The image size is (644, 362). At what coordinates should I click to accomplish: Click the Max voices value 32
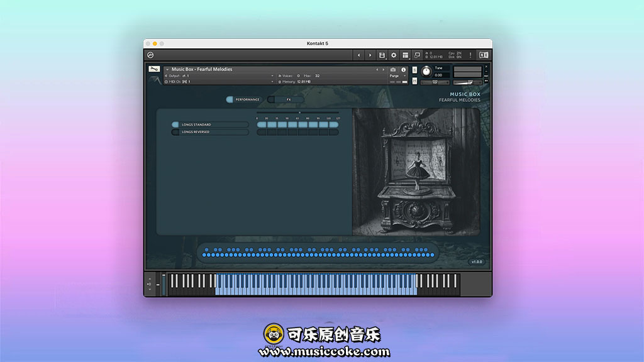(x=317, y=76)
